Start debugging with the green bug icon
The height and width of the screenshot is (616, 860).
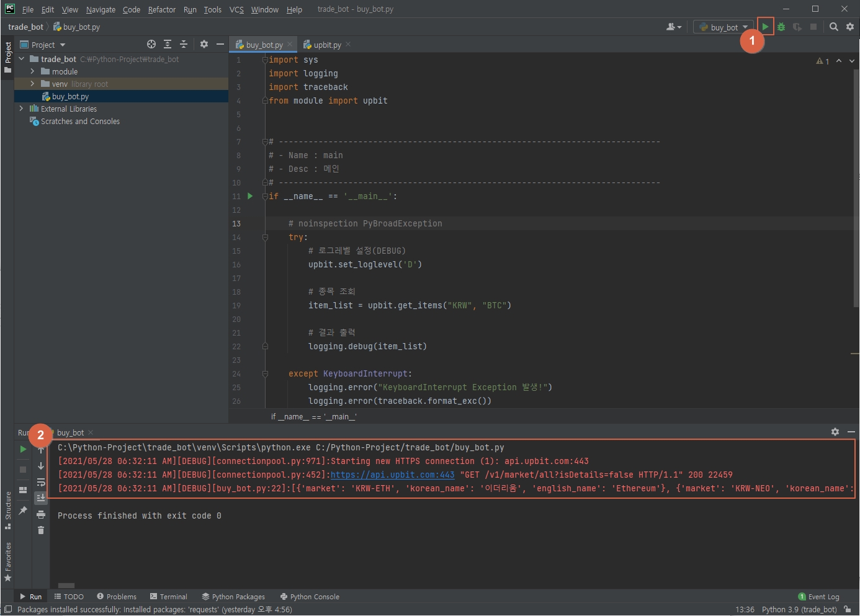click(781, 27)
